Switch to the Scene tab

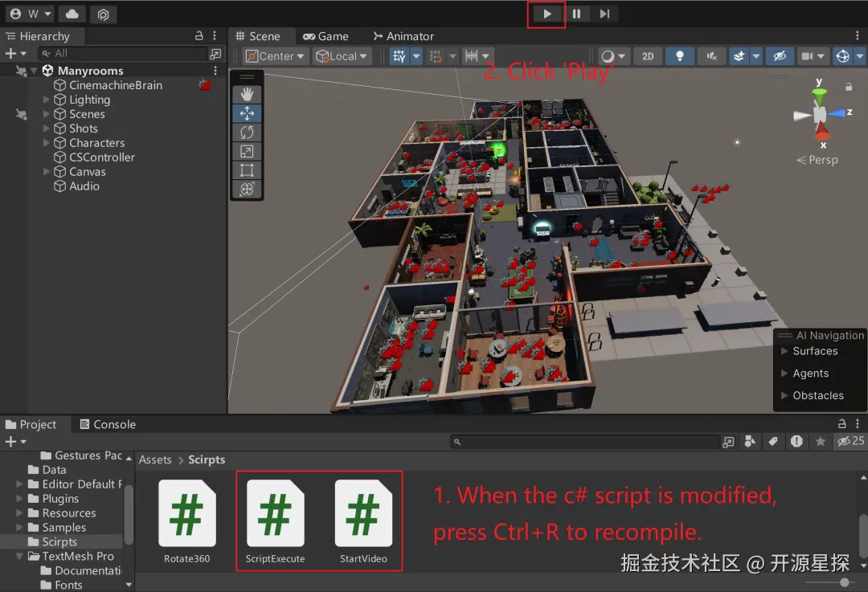(258, 36)
